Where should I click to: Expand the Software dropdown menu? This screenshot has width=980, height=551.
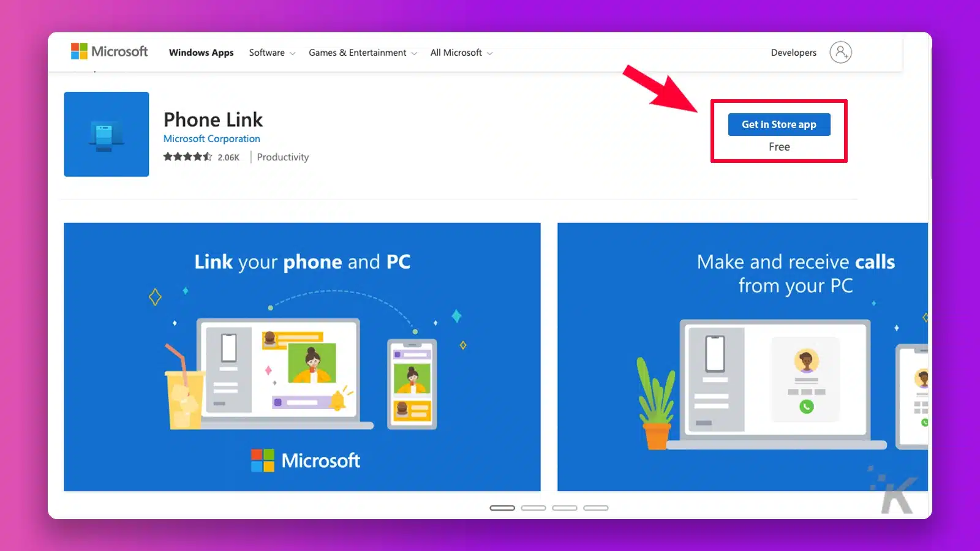(272, 53)
